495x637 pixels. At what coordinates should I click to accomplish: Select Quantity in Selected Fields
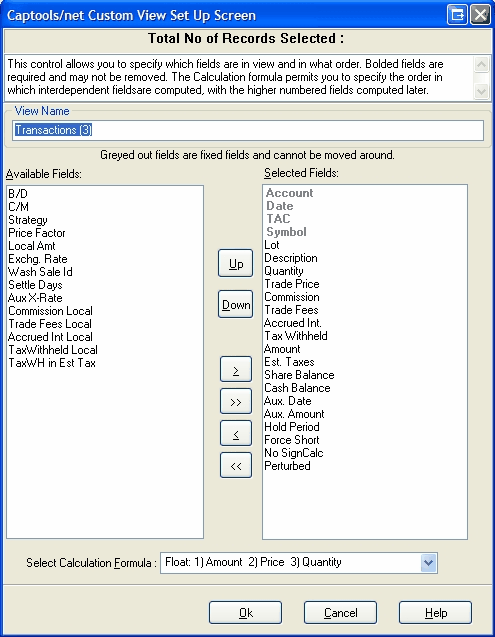pos(284,271)
